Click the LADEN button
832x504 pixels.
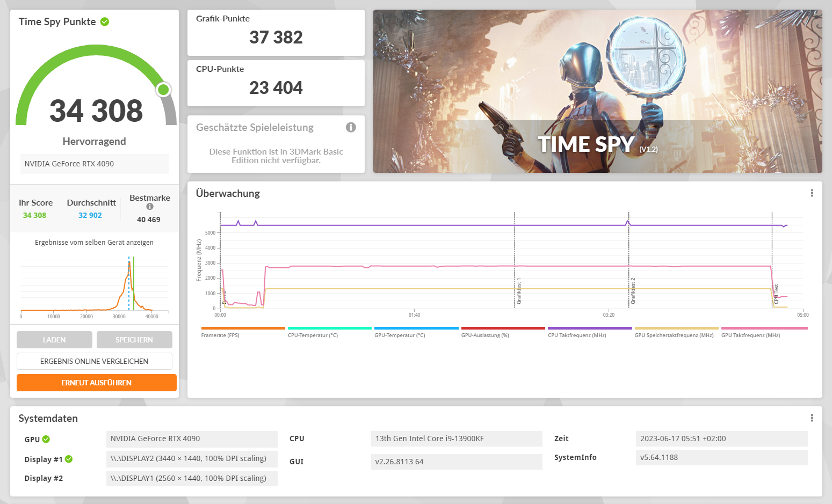tap(54, 340)
